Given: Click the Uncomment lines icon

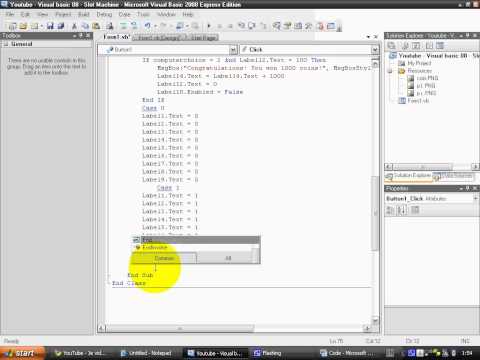Looking at the screenshot, I should pos(134,26).
